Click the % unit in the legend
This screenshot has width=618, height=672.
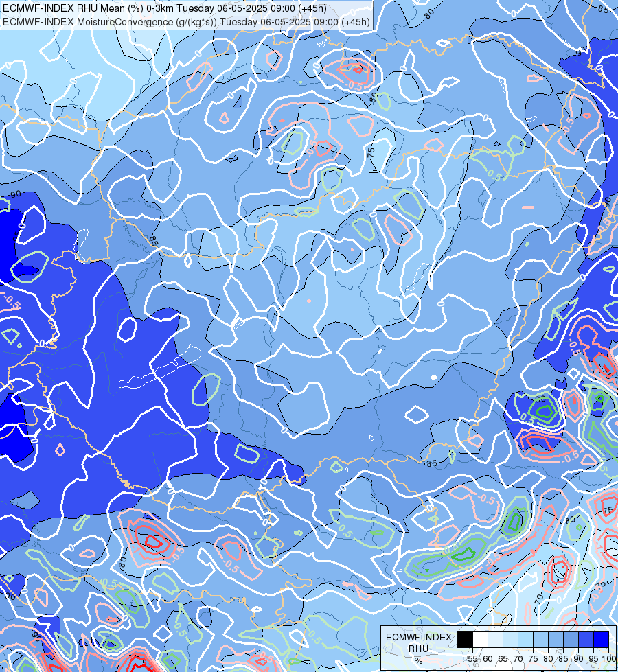point(419,660)
